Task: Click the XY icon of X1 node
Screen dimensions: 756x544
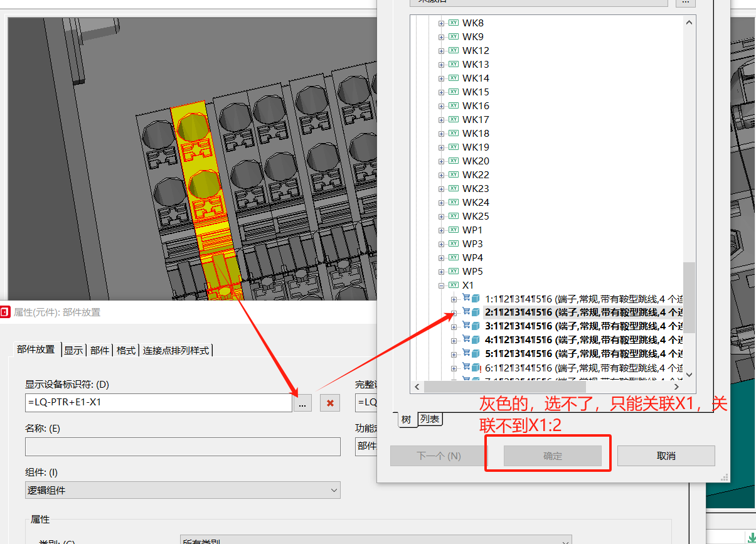Action: tap(454, 285)
